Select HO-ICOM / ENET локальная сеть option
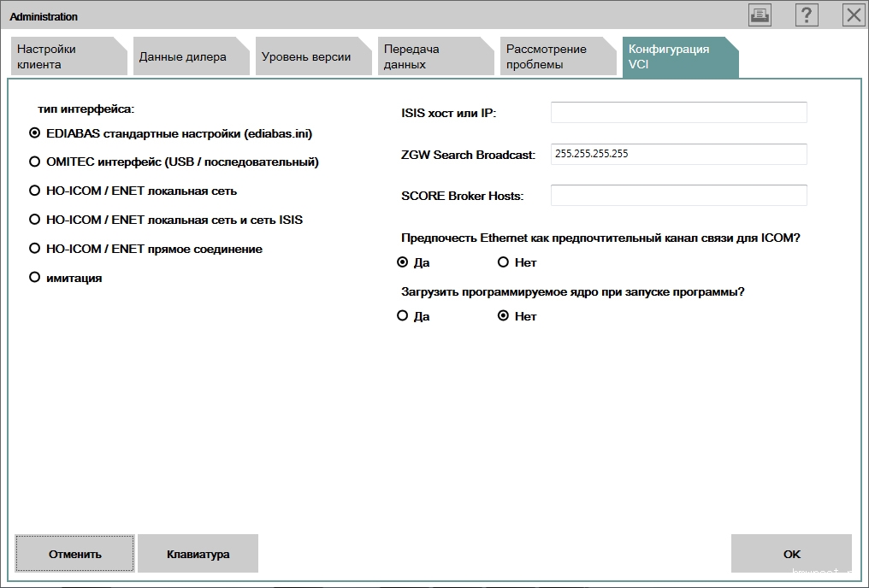The height and width of the screenshot is (588, 869). click(35, 191)
